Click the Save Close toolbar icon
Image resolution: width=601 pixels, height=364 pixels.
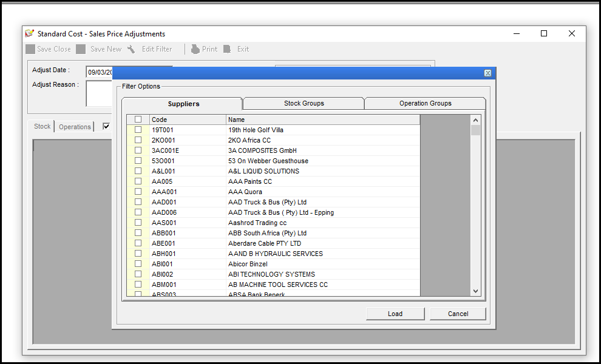(x=30, y=49)
